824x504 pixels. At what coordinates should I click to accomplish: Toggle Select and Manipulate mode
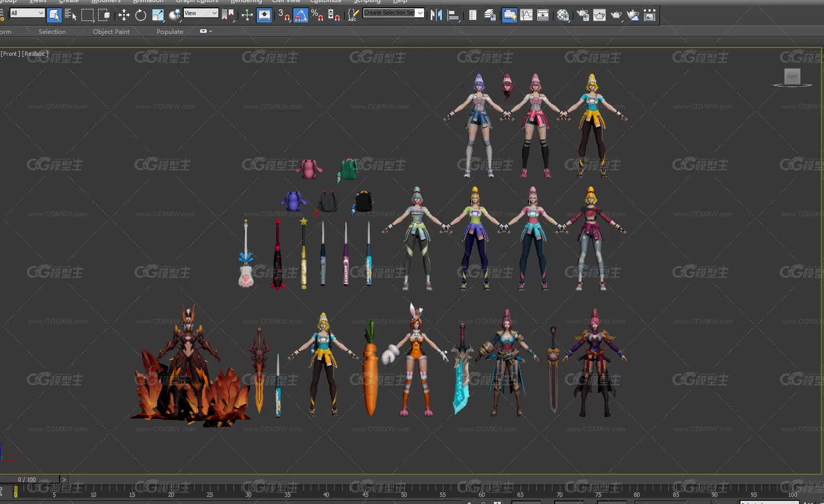(247, 15)
